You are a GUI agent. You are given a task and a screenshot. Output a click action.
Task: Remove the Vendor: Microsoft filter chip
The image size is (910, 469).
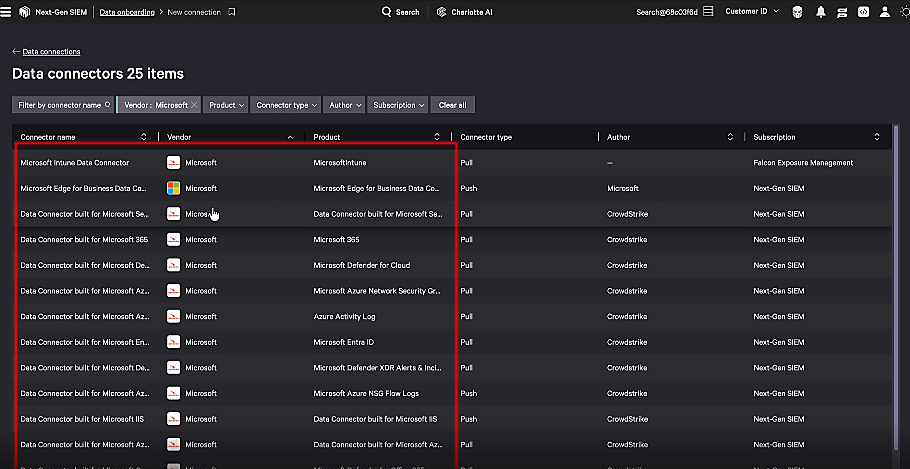pos(194,105)
